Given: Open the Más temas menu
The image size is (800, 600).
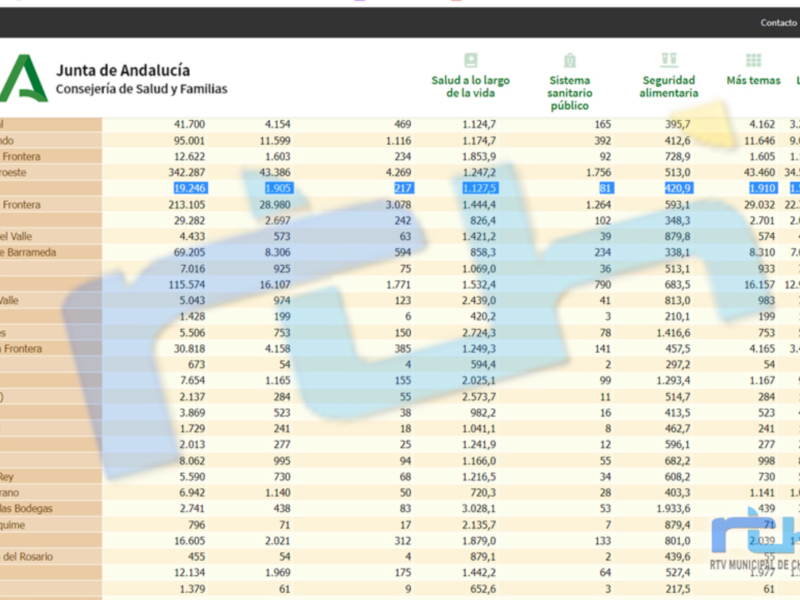Looking at the screenshot, I should tap(753, 80).
